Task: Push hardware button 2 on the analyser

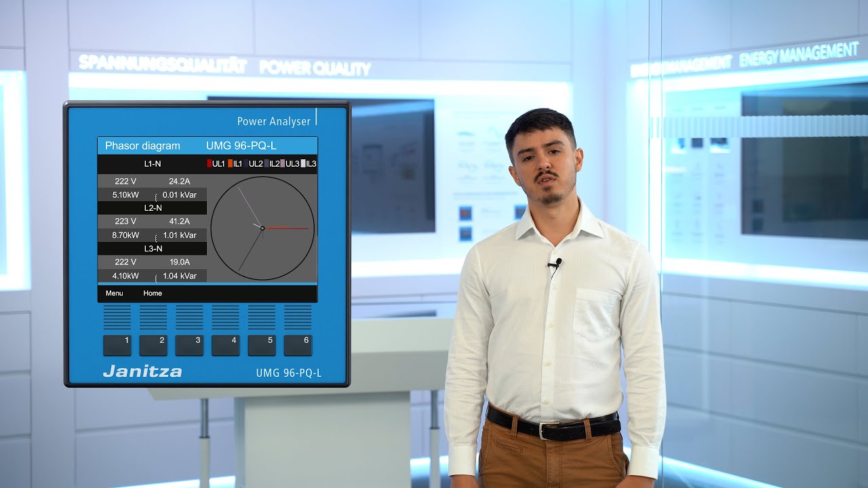Action: (153, 345)
